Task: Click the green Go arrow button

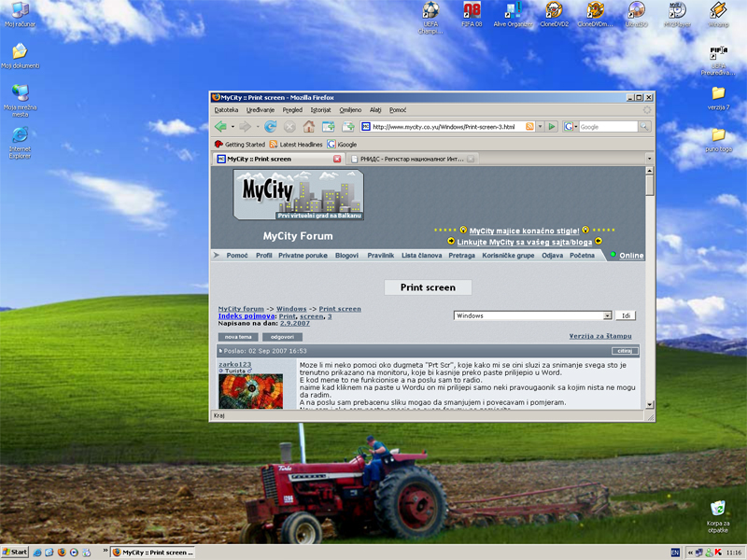Action: tap(552, 127)
